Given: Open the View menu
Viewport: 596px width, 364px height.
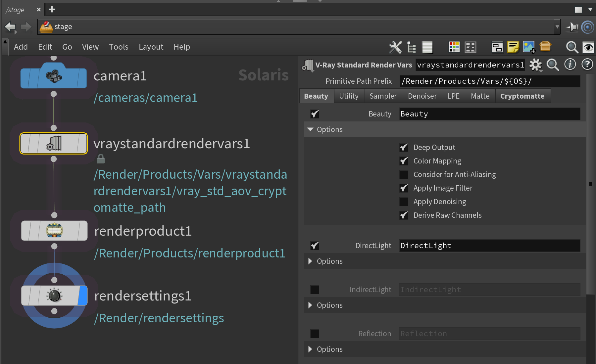Looking at the screenshot, I should click(x=90, y=47).
